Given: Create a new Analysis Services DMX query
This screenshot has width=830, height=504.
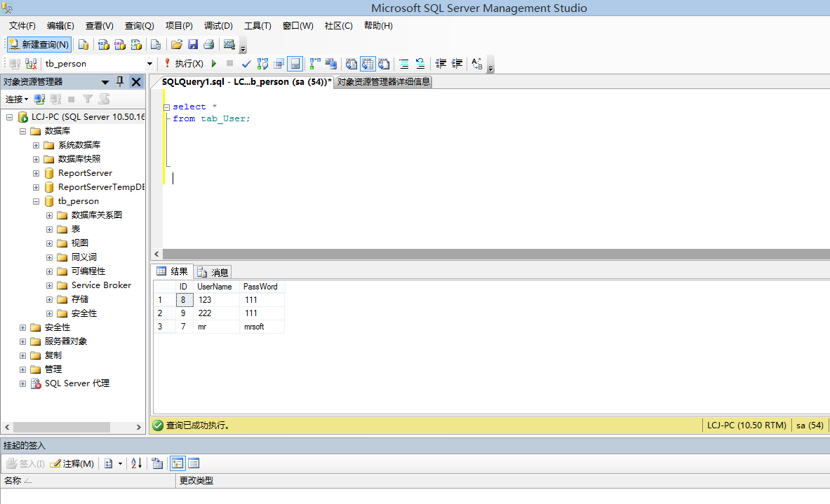Looking at the screenshot, I should 120,44.
